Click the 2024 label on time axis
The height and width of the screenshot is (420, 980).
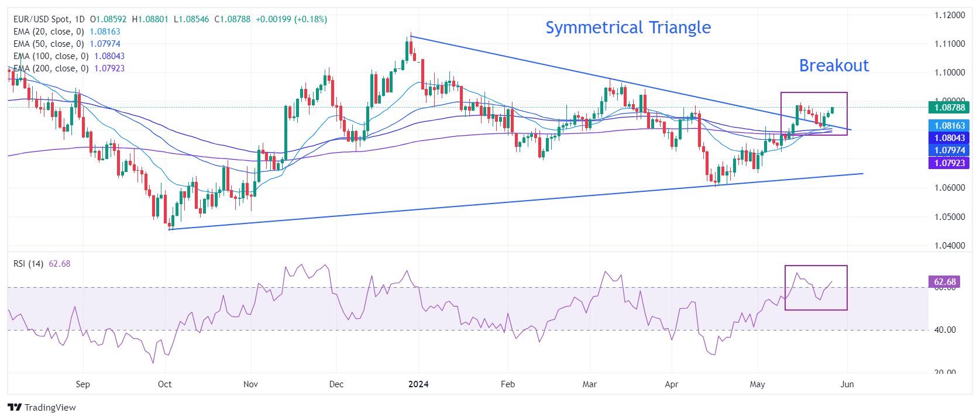(418, 384)
